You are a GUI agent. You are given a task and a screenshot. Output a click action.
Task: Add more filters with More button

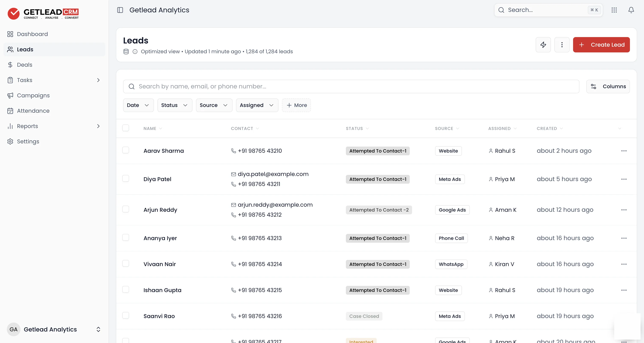pyautogui.click(x=296, y=105)
